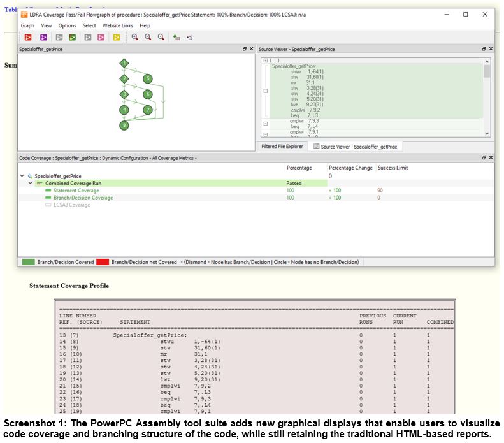Select the LCSAJ Coverage row
This screenshot has width=504, height=443.
click(x=256, y=205)
